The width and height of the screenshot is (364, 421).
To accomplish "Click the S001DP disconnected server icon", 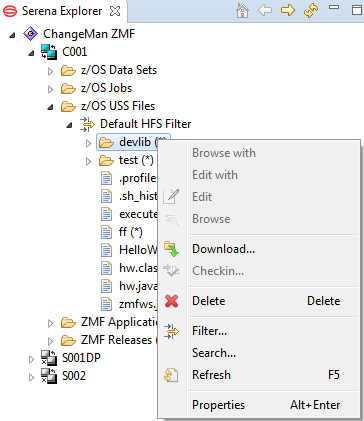I will pyautogui.click(x=49, y=358).
